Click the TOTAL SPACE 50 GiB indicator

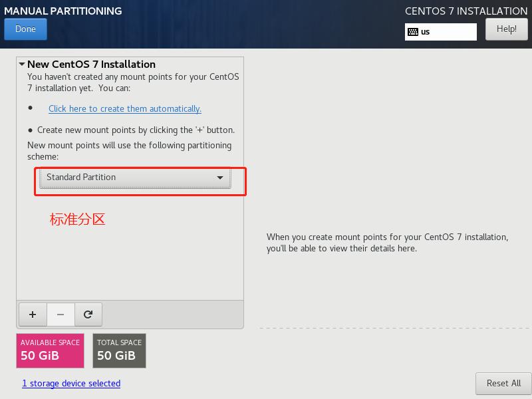pos(119,350)
